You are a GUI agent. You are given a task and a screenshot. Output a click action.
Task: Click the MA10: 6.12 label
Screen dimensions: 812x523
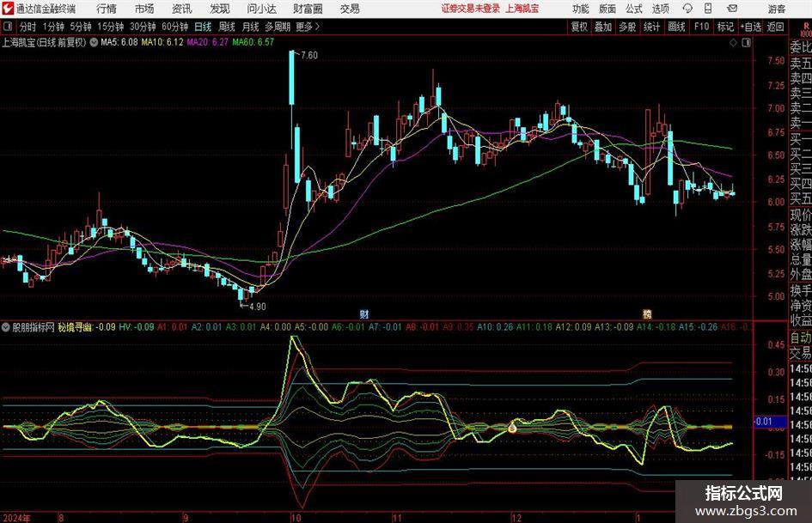[x=162, y=42]
